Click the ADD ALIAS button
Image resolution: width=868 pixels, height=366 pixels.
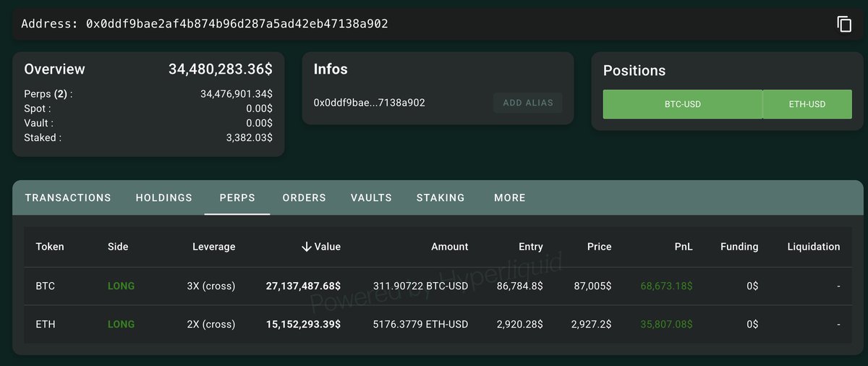click(x=528, y=103)
